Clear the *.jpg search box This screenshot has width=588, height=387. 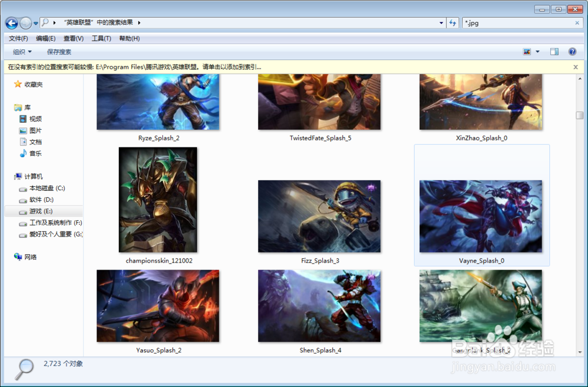tap(577, 23)
